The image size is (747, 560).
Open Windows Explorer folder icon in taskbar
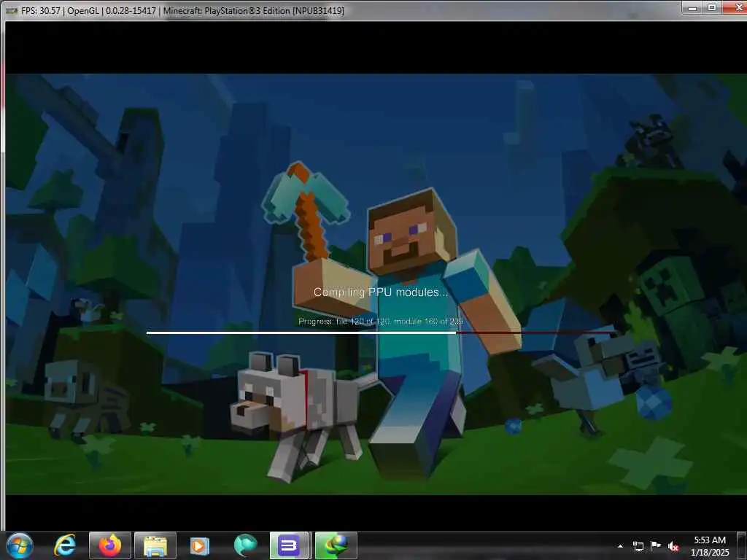click(x=155, y=545)
